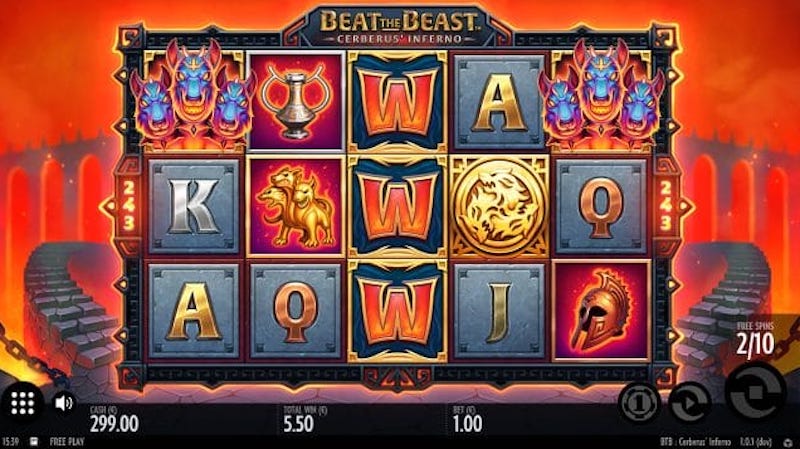
Task: Click the golden lion coin symbol
Action: tap(499, 207)
